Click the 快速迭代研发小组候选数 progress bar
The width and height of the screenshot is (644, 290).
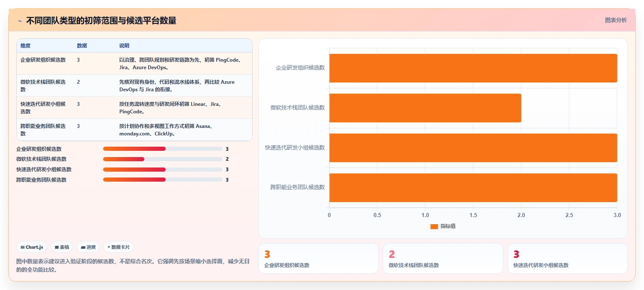(162, 170)
